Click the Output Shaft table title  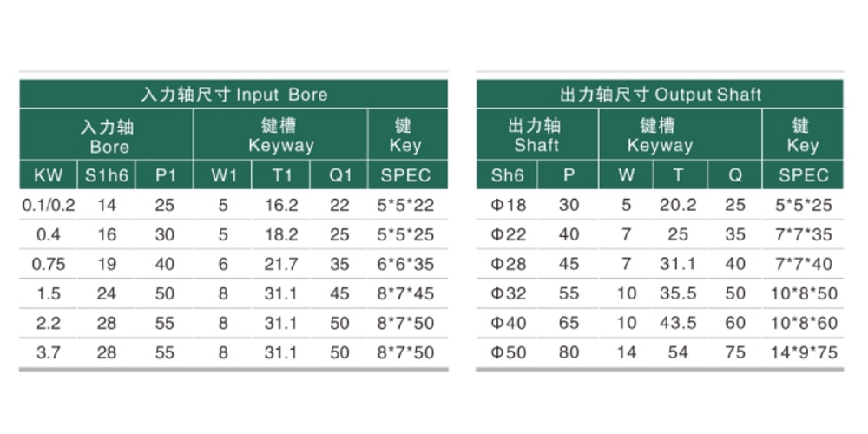[660, 94]
